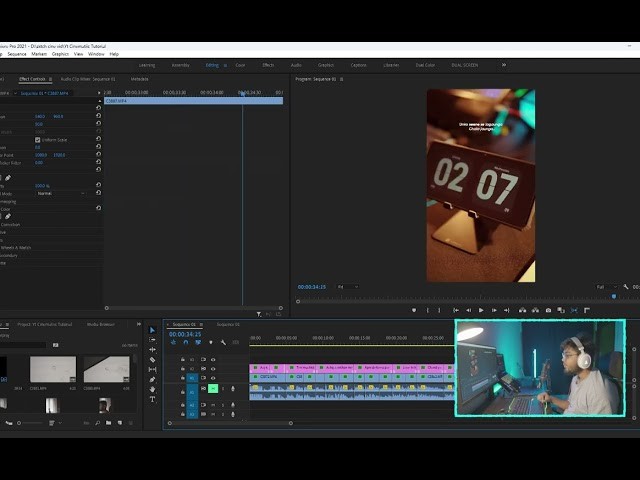Select the Hand tool

tap(152, 389)
